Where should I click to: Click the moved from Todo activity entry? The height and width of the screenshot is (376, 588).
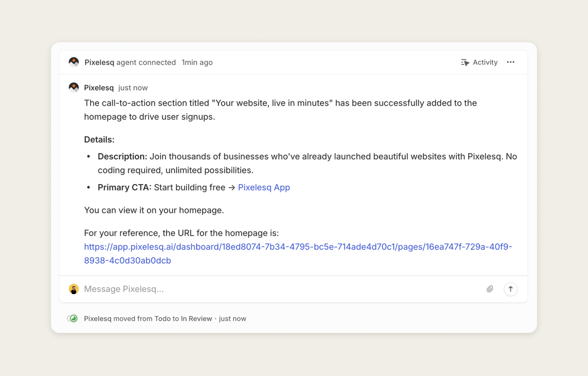pos(148,318)
